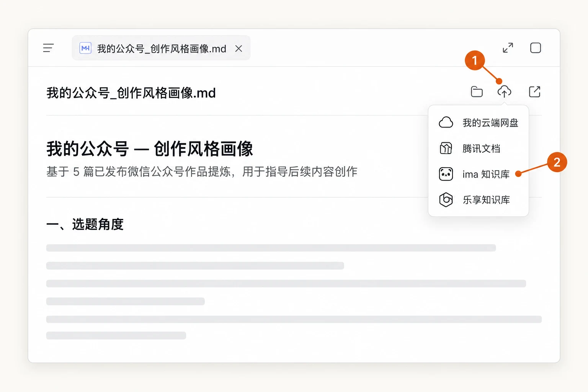
Task: Click the Tencent Docs icon beside 腾讯文档
Action: 446,148
